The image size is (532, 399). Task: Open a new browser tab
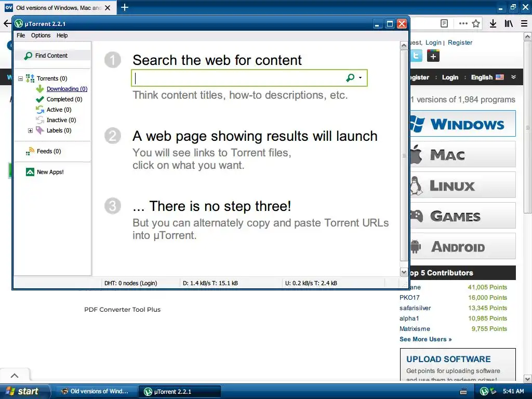125,7
